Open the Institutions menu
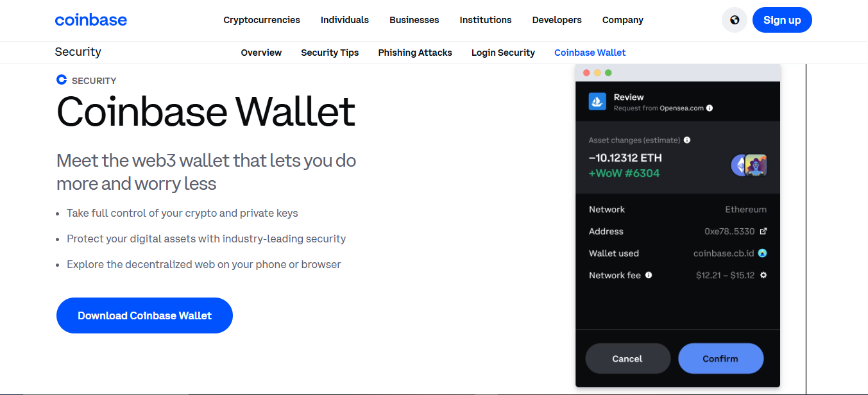Viewport: 868px width, 395px height. coord(486,20)
